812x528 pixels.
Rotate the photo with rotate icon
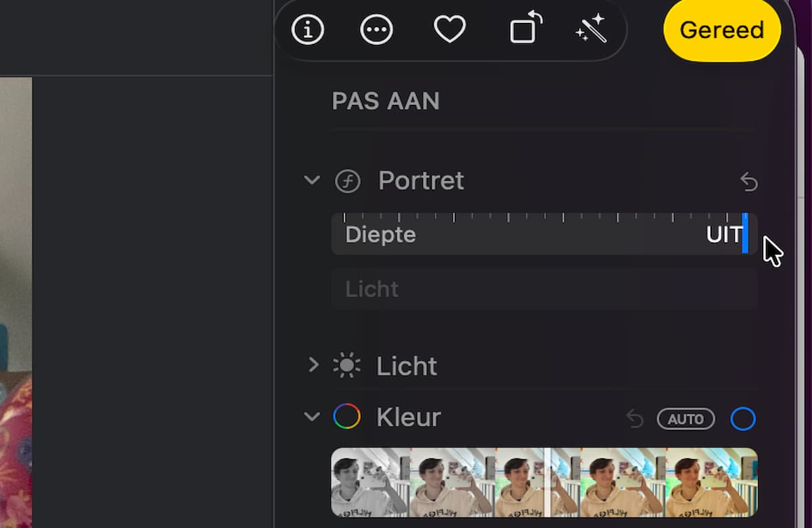[x=526, y=28]
